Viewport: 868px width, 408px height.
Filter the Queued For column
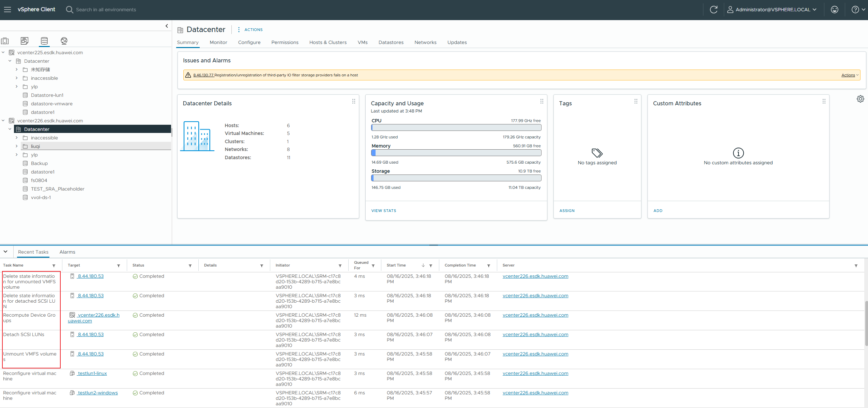(373, 266)
